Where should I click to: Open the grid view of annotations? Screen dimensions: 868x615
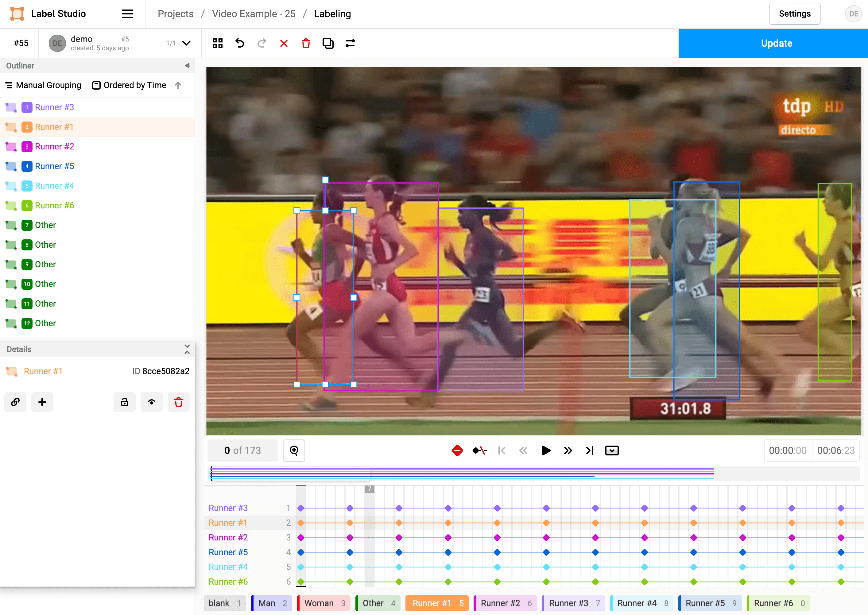(x=217, y=43)
